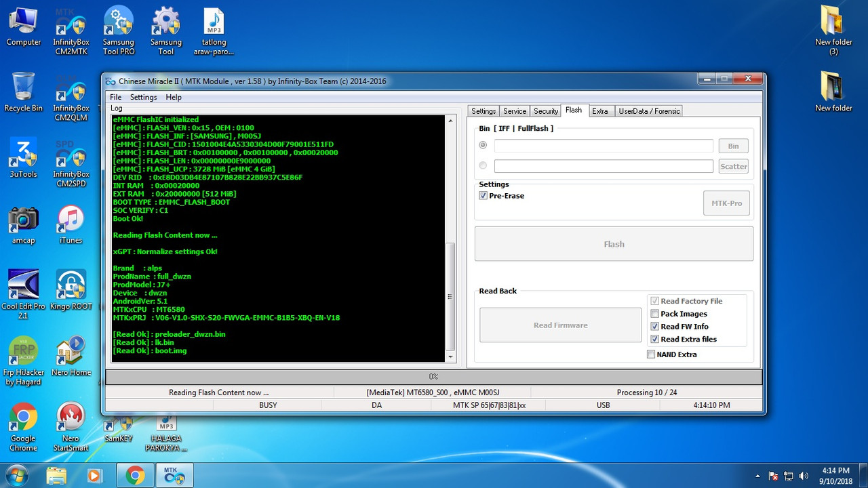Click the 'MTKxCPU : MT6580' log line
Screen dimensions: 868x488
point(149,310)
